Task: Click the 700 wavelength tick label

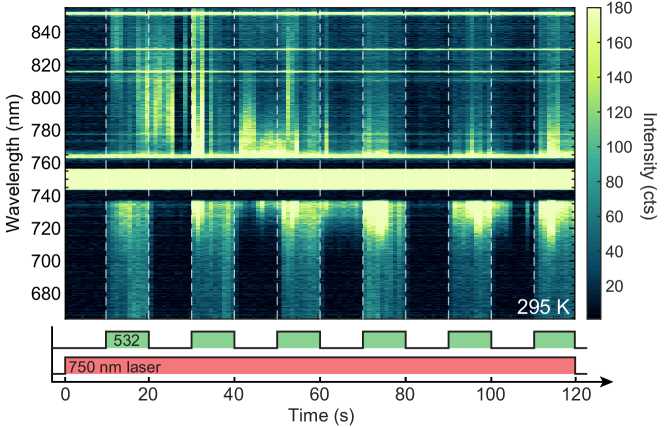Action: 46,261
